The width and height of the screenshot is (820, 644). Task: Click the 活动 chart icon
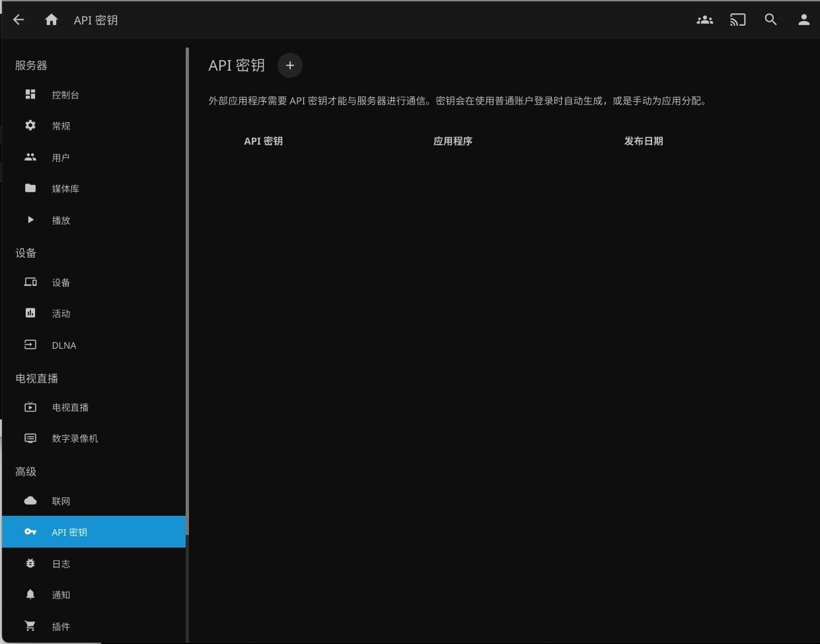pyautogui.click(x=30, y=313)
